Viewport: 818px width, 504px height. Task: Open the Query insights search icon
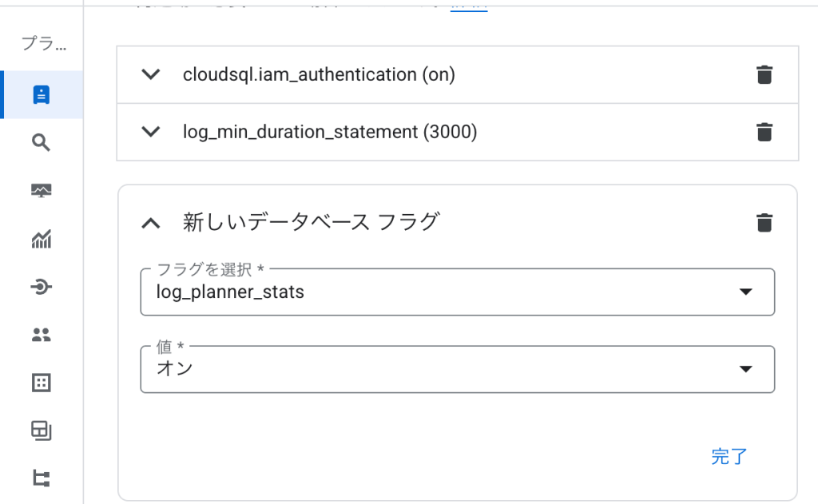click(42, 142)
